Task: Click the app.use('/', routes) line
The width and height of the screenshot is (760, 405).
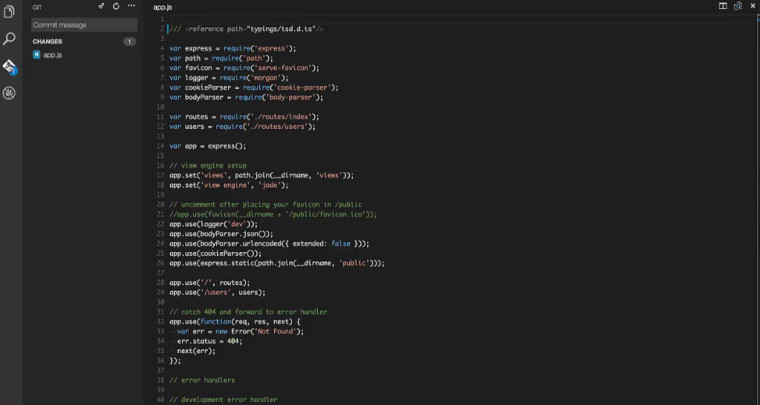Action: [210, 282]
